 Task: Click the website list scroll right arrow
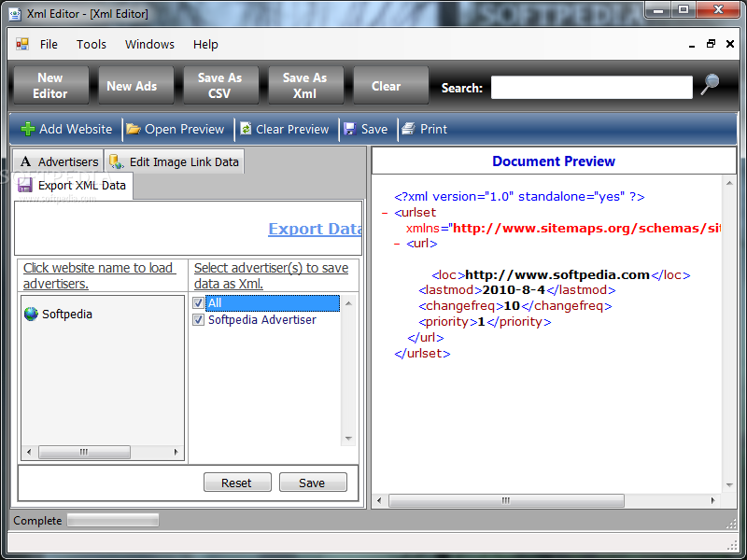coord(176,452)
